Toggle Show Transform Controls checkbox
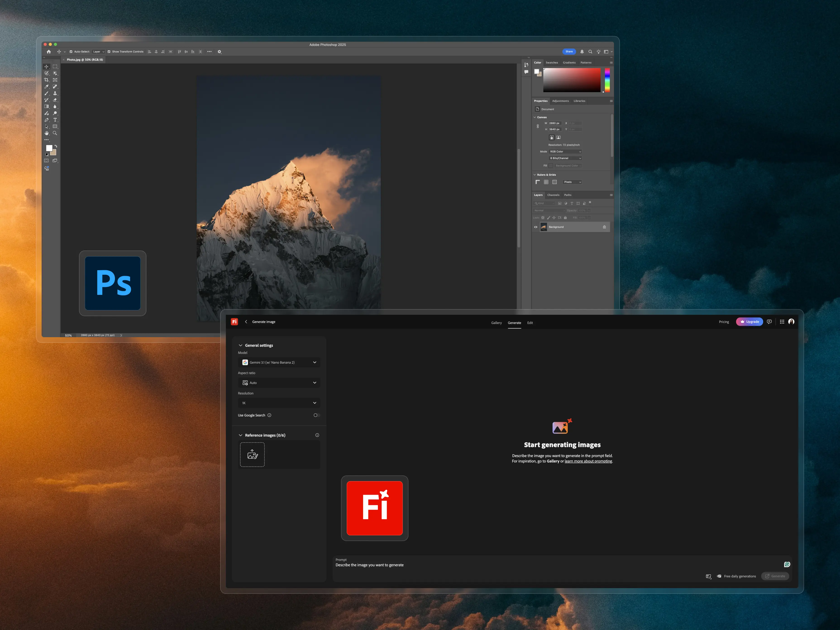 point(109,52)
